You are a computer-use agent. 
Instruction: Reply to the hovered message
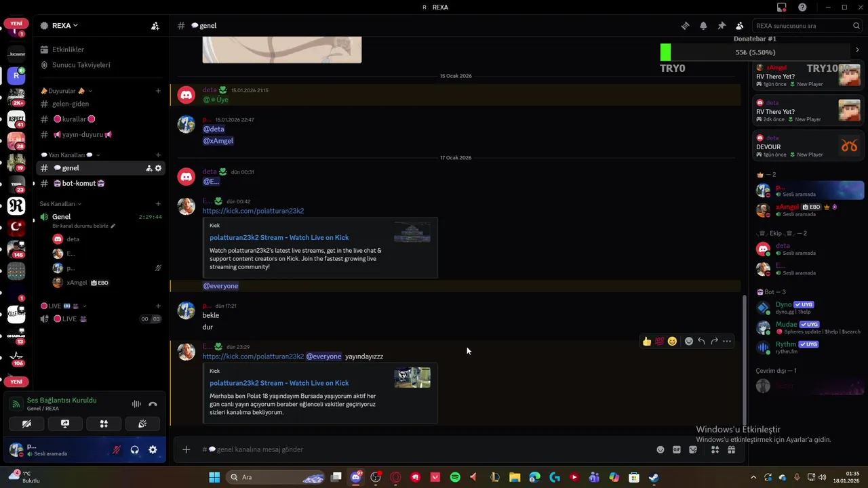click(x=701, y=341)
